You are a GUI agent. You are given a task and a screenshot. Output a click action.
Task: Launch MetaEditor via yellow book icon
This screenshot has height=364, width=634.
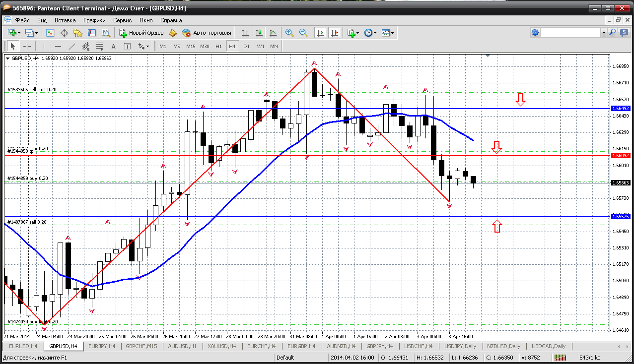(173, 33)
